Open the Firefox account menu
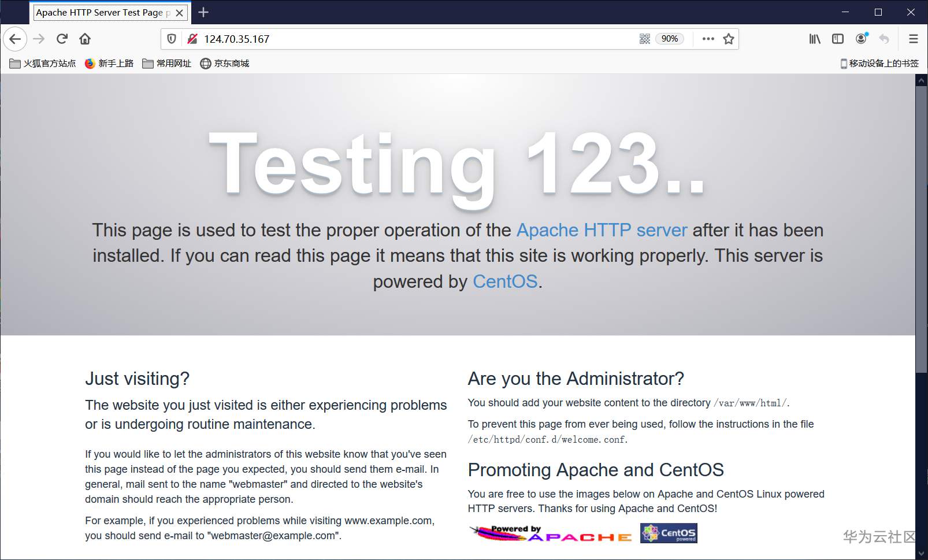 click(x=862, y=39)
